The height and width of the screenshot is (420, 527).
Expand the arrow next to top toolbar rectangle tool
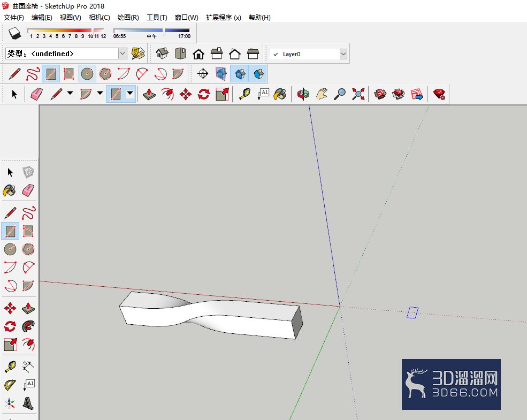click(x=129, y=93)
